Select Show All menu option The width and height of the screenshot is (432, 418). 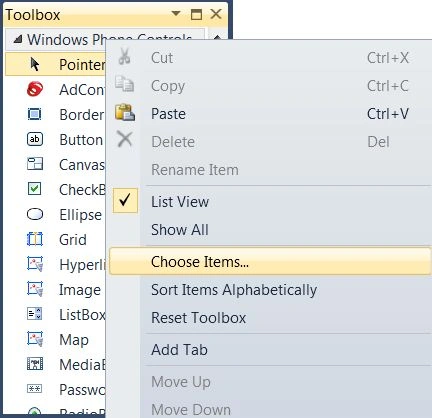180,230
